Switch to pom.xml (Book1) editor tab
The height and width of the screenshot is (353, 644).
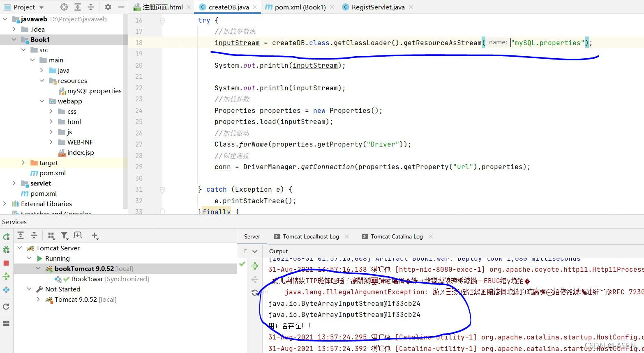300,7
